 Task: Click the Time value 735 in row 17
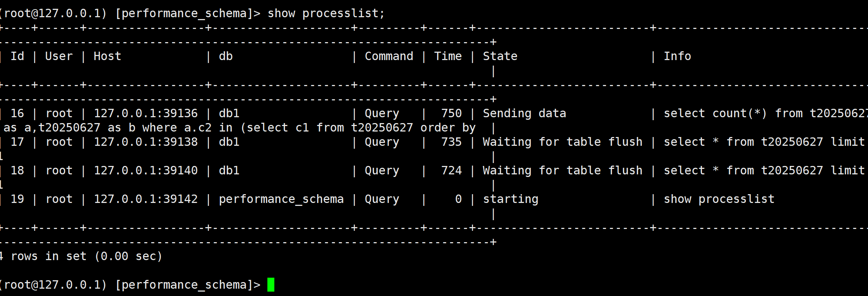(x=451, y=142)
